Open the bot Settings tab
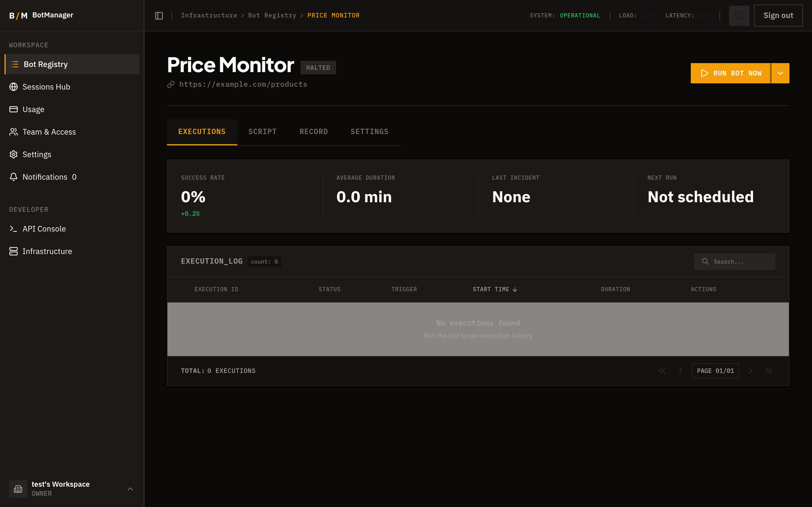 pyautogui.click(x=369, y=132)
